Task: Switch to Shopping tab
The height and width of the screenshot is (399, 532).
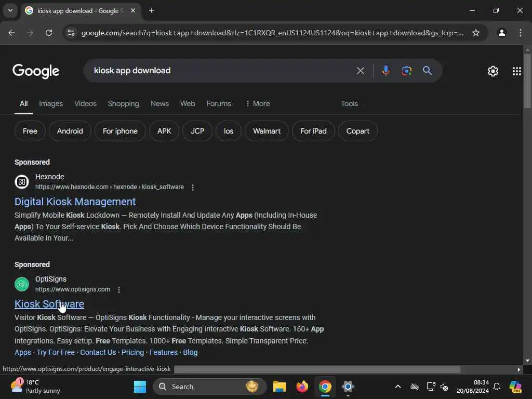Action: coord(124,104)
